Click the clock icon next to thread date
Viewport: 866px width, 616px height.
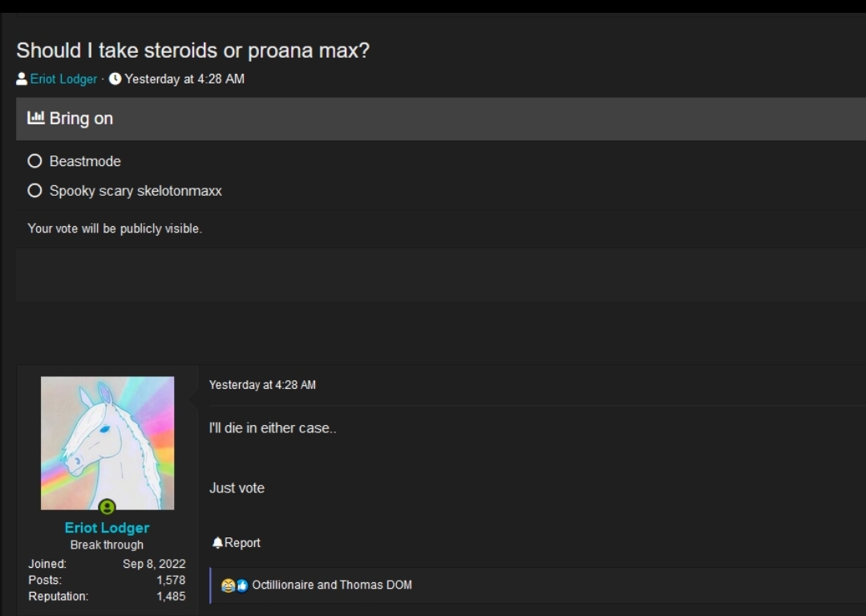tap(115, 79)
